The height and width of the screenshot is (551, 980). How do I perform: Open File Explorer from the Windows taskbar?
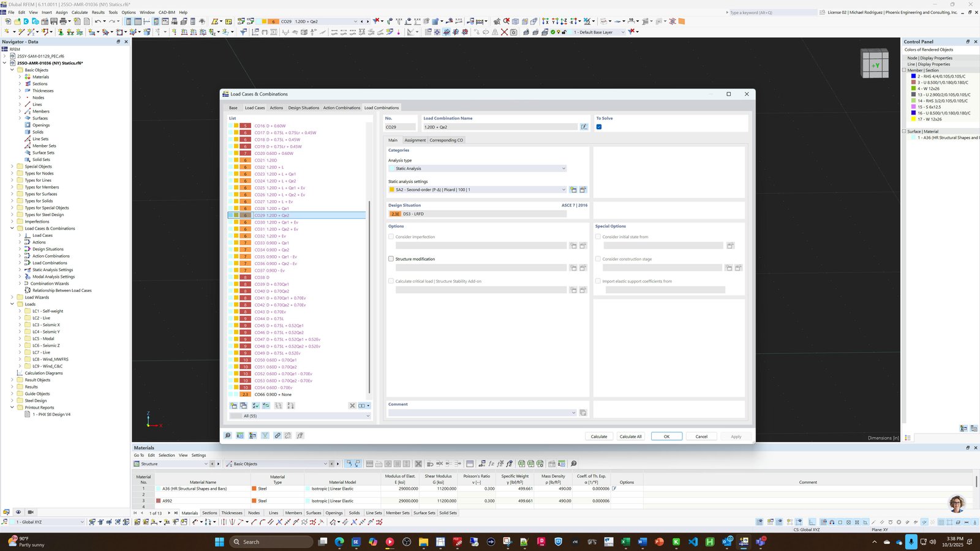click(x=423, y=542)
